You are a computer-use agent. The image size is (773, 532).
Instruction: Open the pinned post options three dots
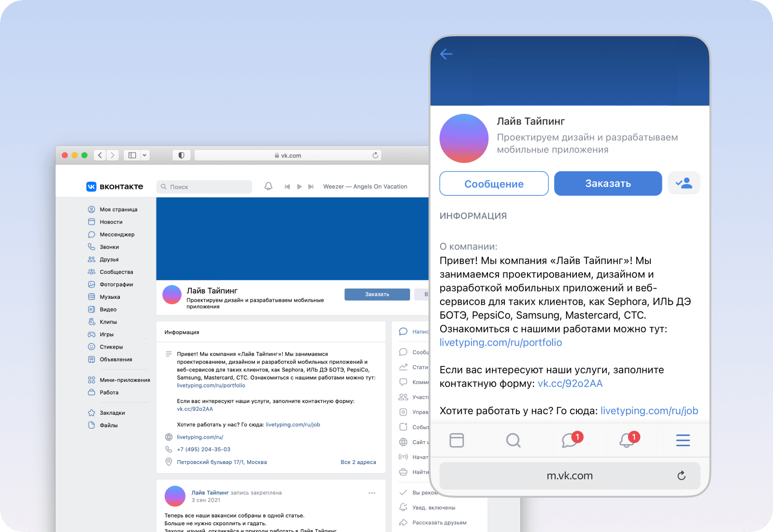(372, 493)
